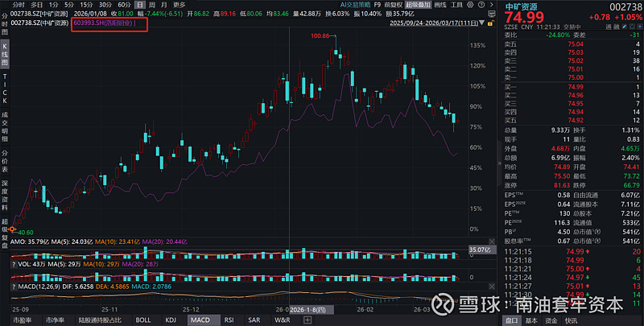The width and height of the screenshot is (644, 326).
Task: Open F9 deep data
Action: pyautogui.click(x=377, y=5)
